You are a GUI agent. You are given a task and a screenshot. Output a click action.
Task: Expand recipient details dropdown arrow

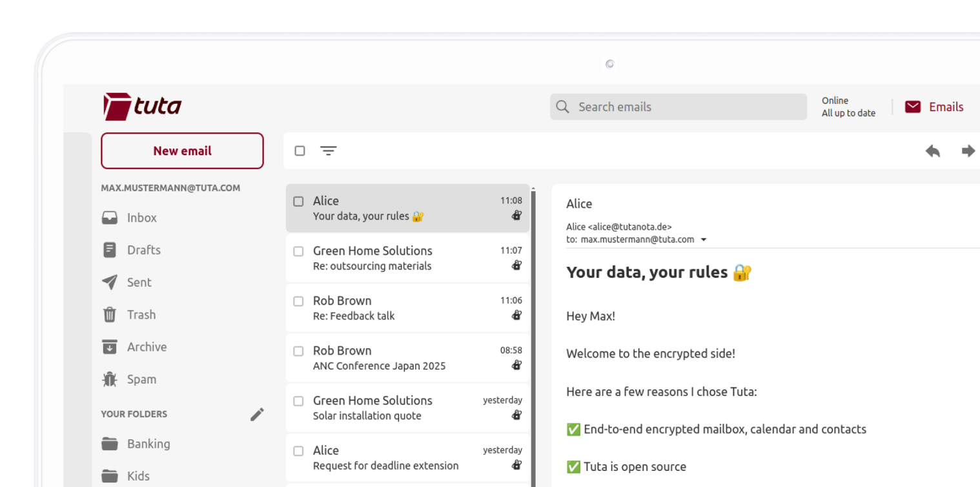704,240
